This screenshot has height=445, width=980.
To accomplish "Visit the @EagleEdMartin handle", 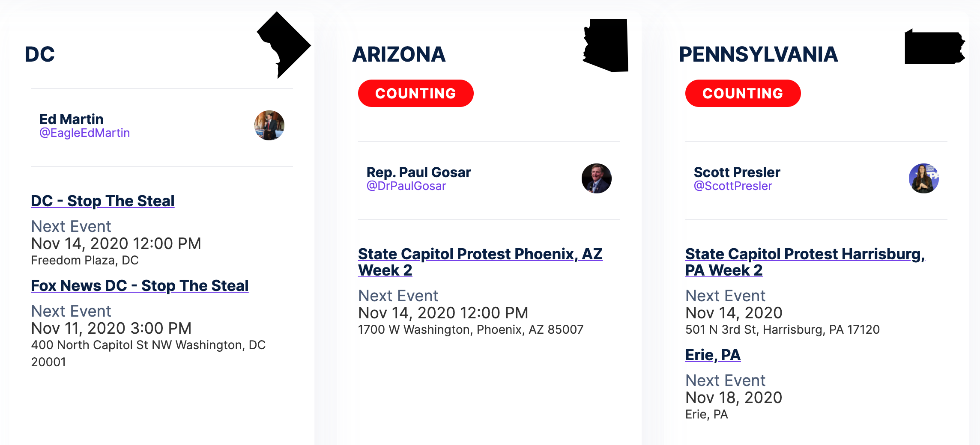I will pos(84,133).
